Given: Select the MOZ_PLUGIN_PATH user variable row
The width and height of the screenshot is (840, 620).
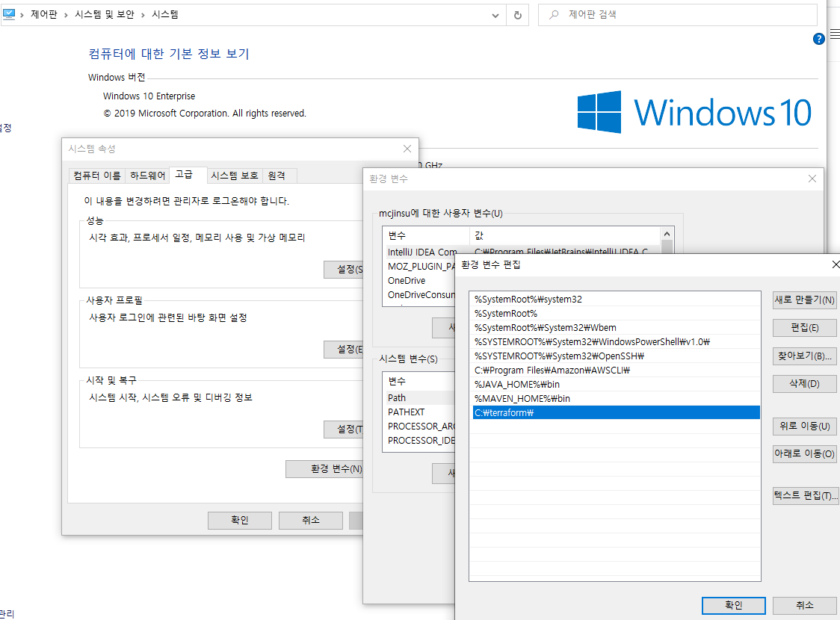Looking at the screenshot, I should click(x=421, y=266).
